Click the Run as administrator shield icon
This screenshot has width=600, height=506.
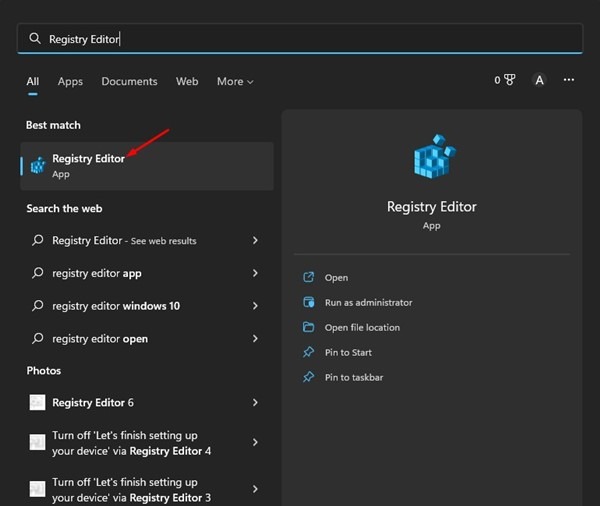tap(309, 302)
